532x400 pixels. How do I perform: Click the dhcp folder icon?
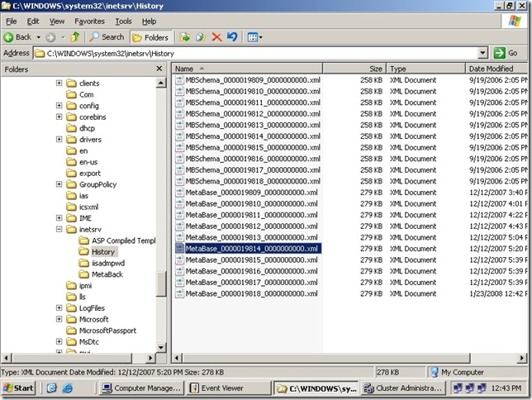point(71,128)
